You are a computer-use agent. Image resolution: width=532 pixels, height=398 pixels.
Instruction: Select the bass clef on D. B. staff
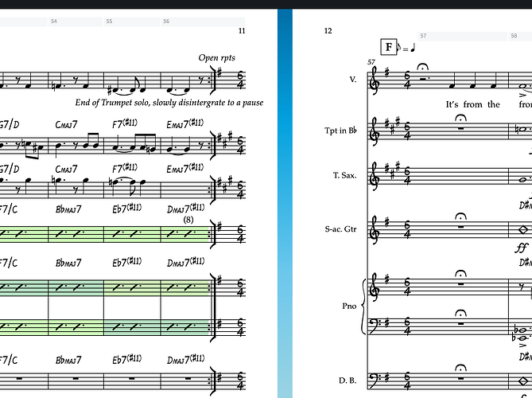[375, 380]
